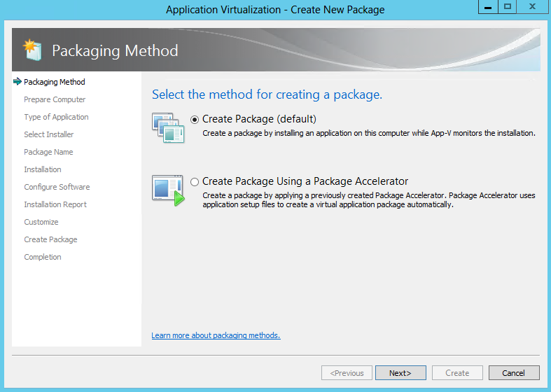The image size is (551, 392).
Task: Select the Create Package (default) radio button
Action: click(195, 120)
